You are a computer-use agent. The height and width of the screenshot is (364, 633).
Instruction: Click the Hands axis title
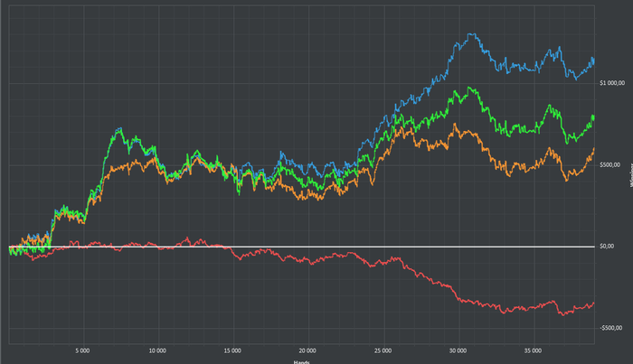301,362
